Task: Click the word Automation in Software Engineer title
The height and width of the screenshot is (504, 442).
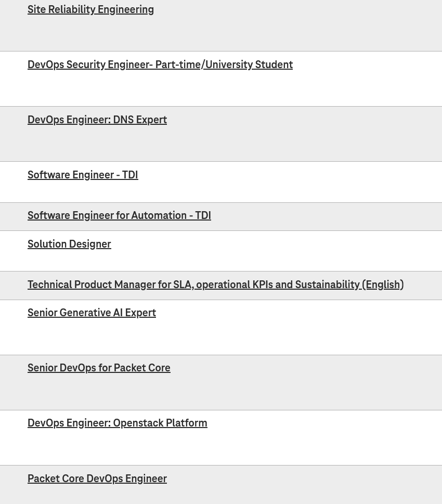Action: pos(159,215)
